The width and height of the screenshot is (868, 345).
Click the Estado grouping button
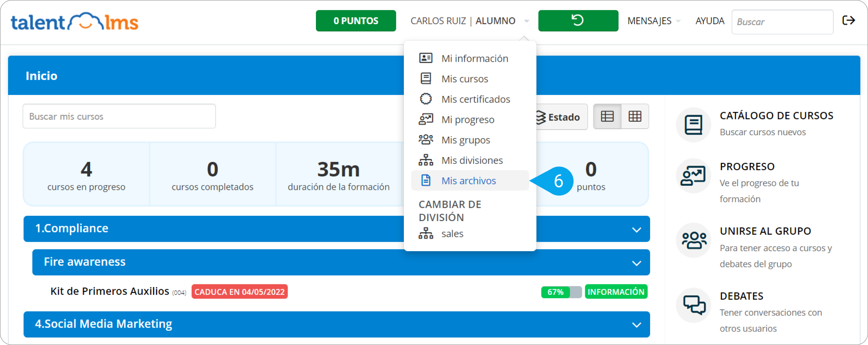coord(559,117)
